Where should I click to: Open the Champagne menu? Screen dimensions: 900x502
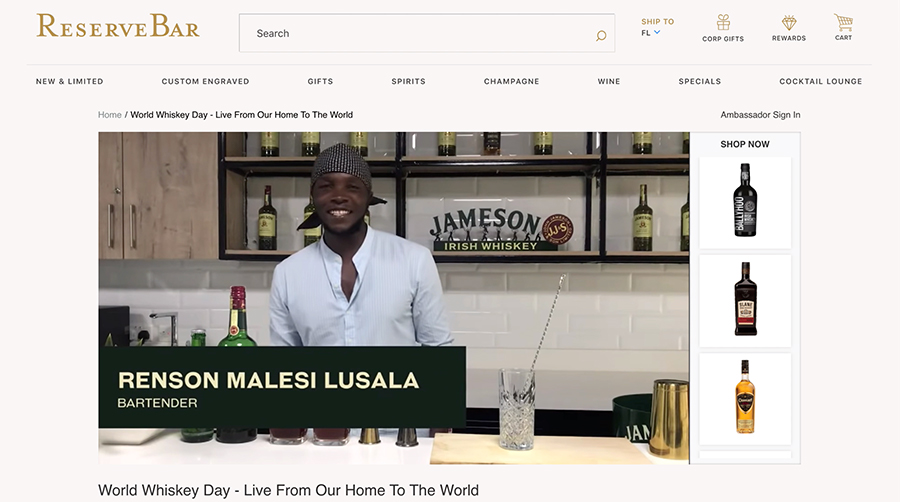click(x=511, y=81)
